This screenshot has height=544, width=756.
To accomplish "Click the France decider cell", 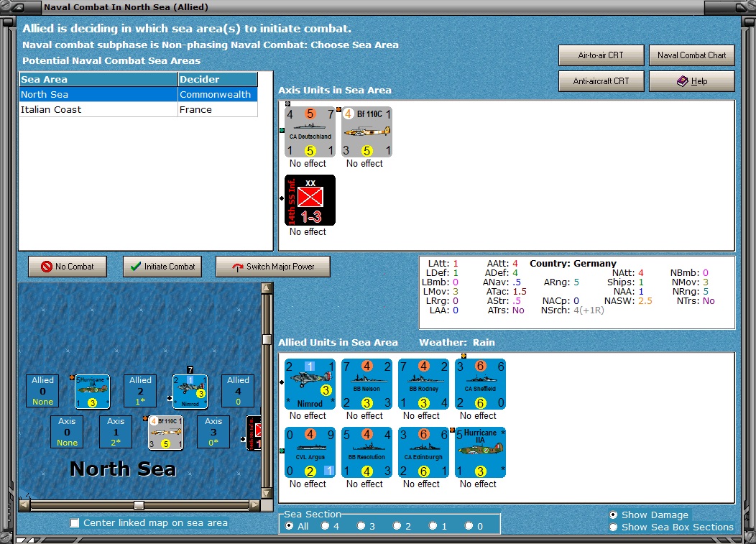I will pos(218,109).
